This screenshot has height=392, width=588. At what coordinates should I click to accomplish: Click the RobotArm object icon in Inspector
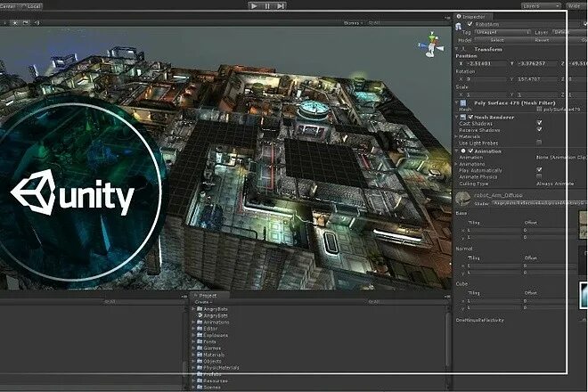pyautogui.click(x=458, y=26)
